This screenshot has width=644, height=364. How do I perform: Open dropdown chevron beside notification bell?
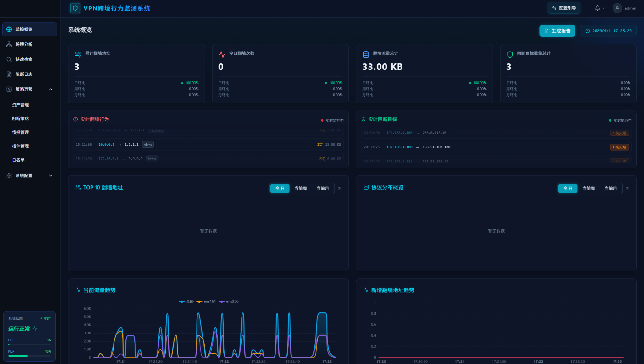[603, 8]
